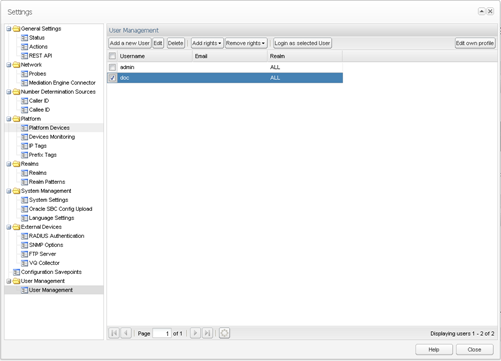The image size is (501, 361).
Task: Collapse the System Management folder
Action: pos(9,191)
